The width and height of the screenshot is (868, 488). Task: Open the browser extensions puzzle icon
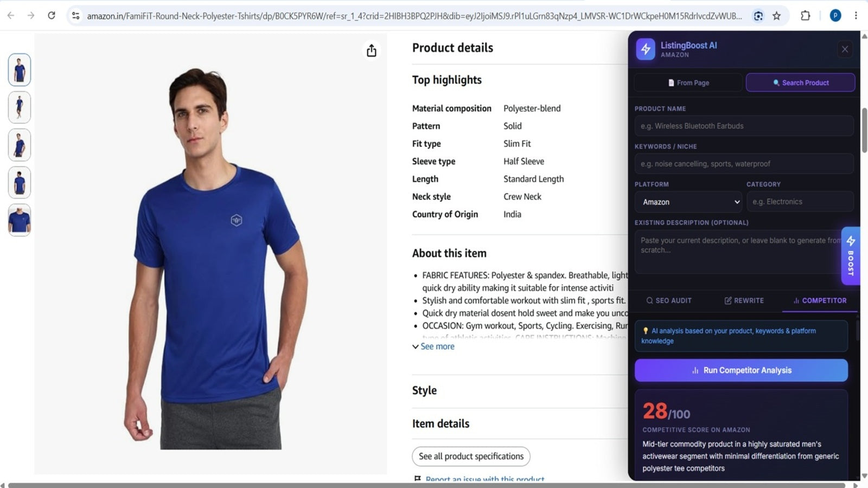point(806,16)
